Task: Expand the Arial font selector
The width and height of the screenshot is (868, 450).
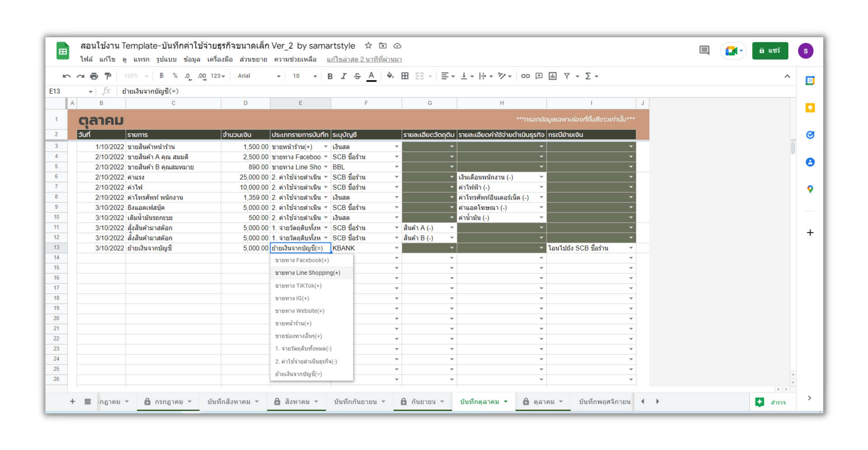Action: pos(258,76)
